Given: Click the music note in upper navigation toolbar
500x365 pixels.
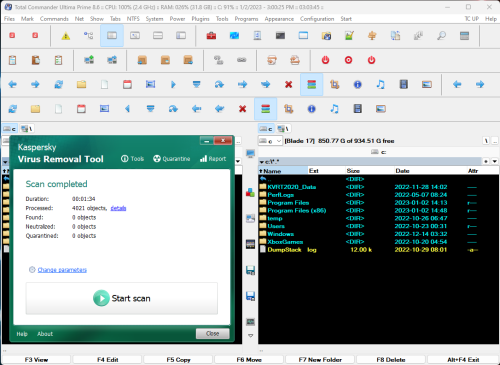Looking at the screenshot, I should point(380,84).
